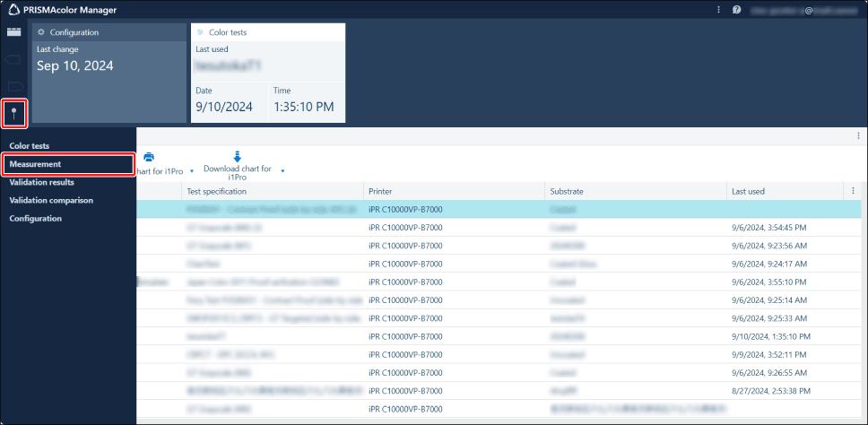Click the blue printer chart icon
The height and width of the screenshot is (425, 868).
[x=149, y=157]
